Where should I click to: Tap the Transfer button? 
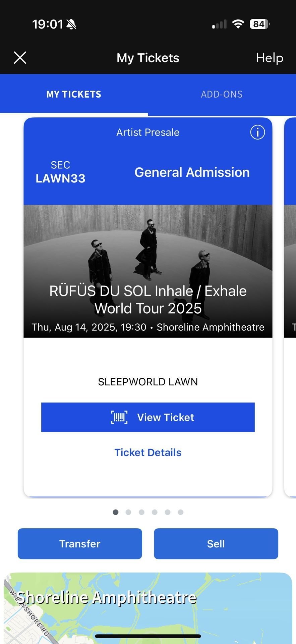pyautogui.click(x=79, y=544)
